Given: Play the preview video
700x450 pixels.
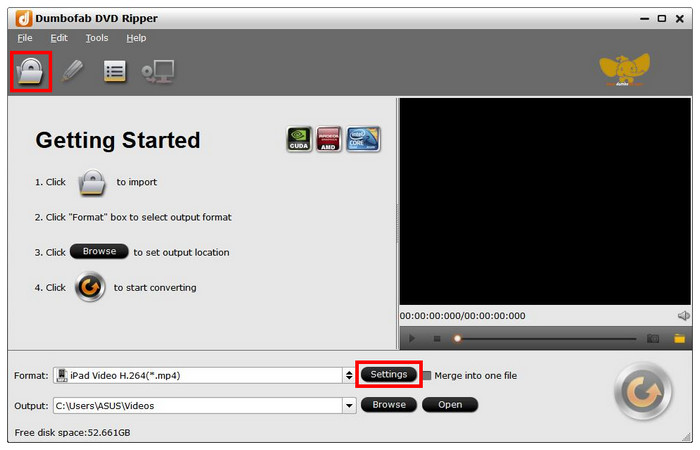Looking at the screenshot, I should 412,339.
